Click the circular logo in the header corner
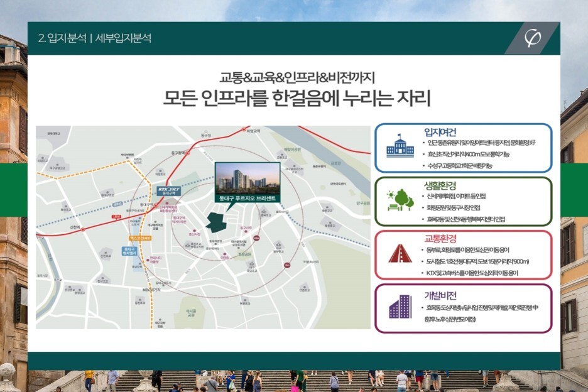Screen dimensions: 588x392 (x=533, y=38)
